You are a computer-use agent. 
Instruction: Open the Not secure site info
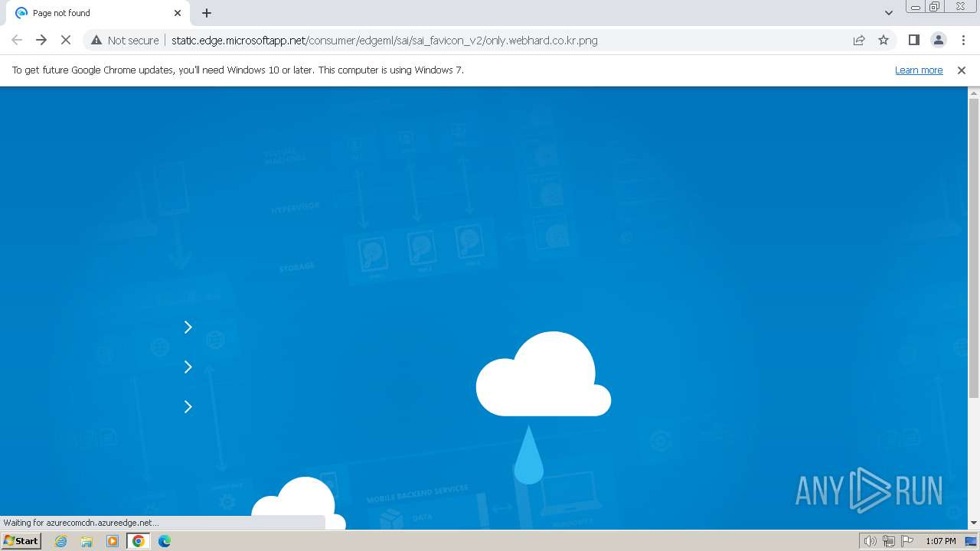(125, 40)
